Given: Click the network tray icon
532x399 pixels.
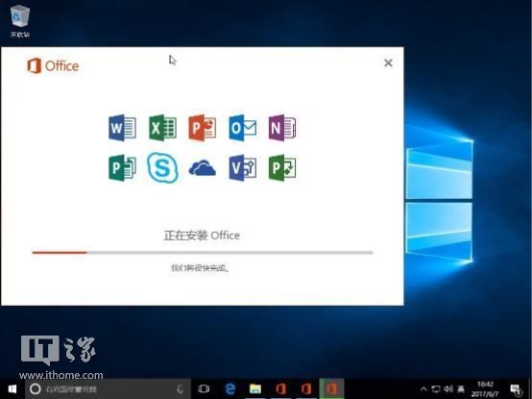Looking at the screenshot, I should (x=436, y=388).
